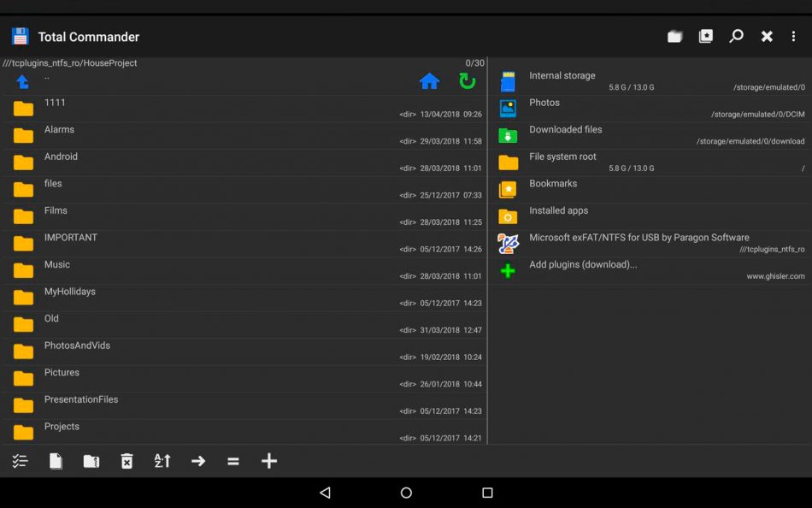Open the folder history icon in top bar
The width and height of the screenshot is (812, 508).
(674, 36)
